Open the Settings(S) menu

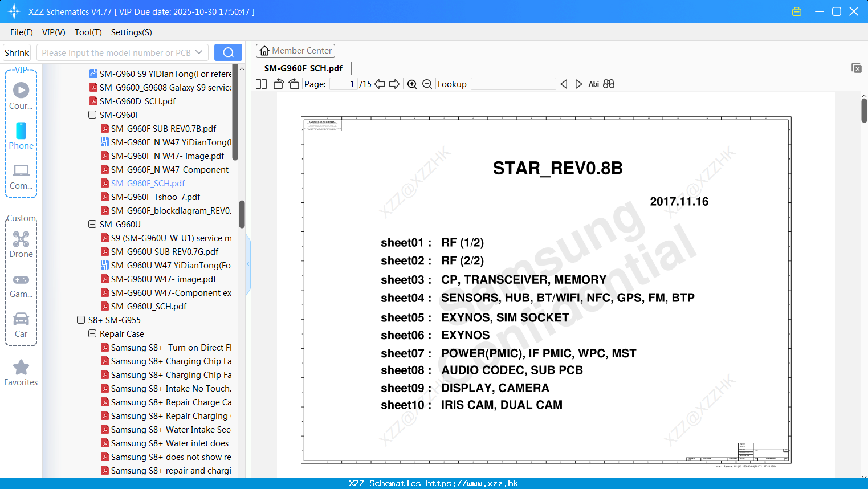(x=132, y=32)
